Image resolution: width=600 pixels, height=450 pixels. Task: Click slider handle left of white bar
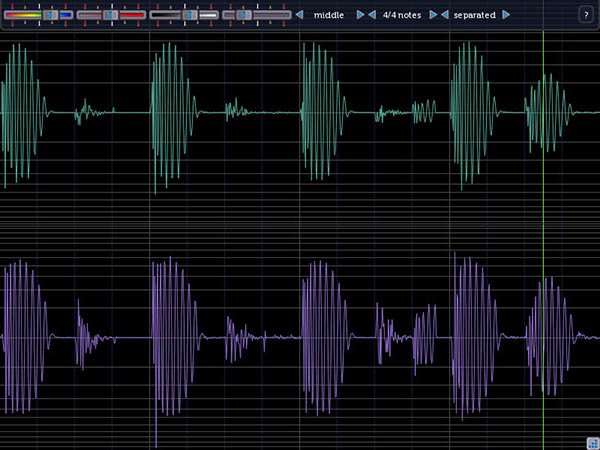[190, 15]
